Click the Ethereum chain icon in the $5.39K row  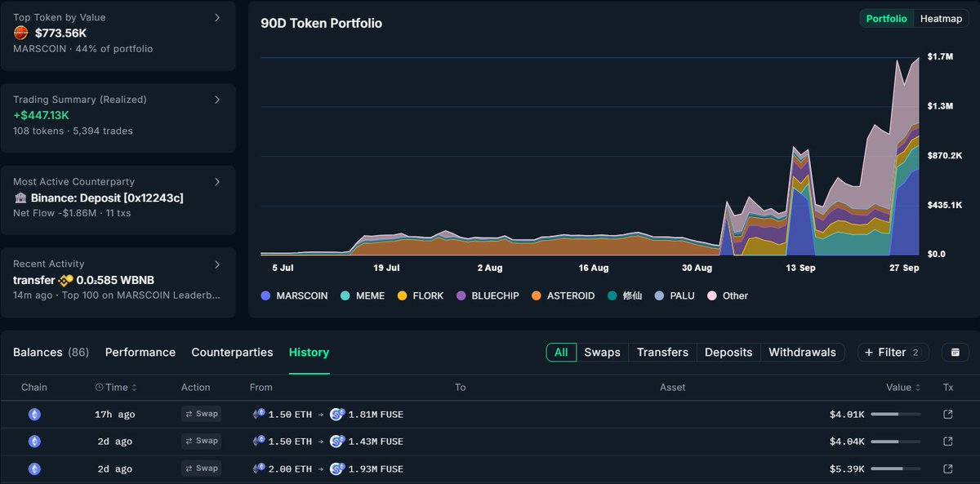(34, 469)
